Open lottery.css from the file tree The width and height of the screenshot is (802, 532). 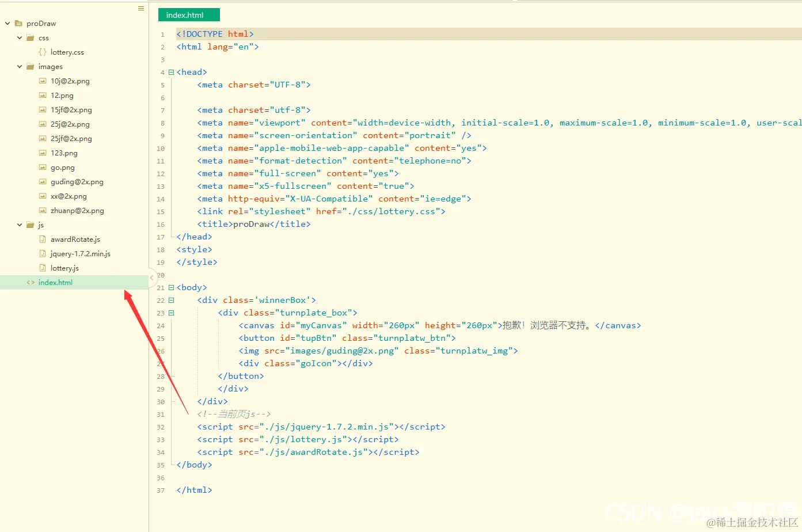[x=67, y=52]
